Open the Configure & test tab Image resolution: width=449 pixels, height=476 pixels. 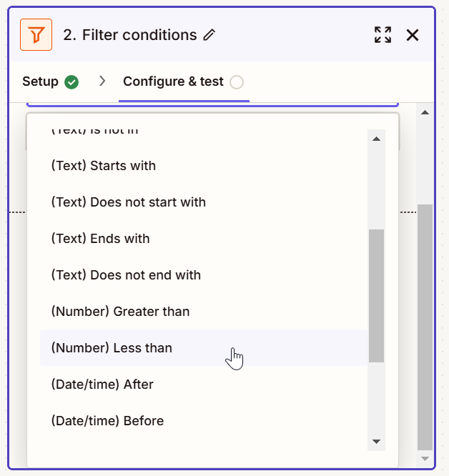click(173, 81)
